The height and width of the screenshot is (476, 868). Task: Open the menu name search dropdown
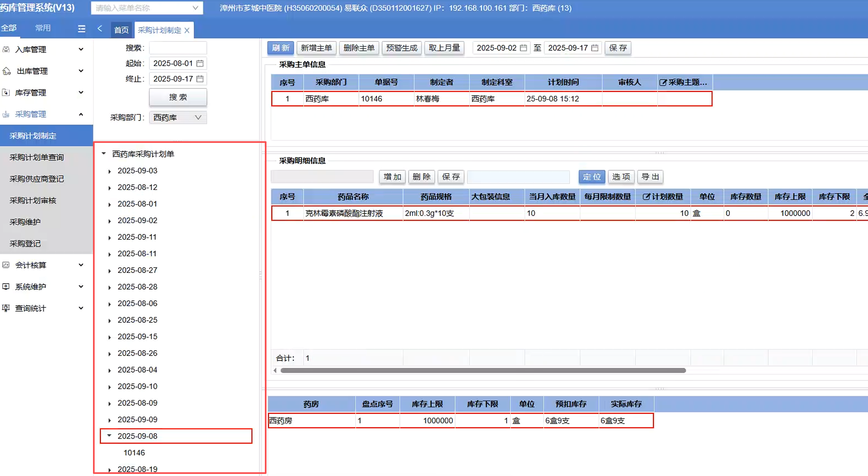pos(195,8)
